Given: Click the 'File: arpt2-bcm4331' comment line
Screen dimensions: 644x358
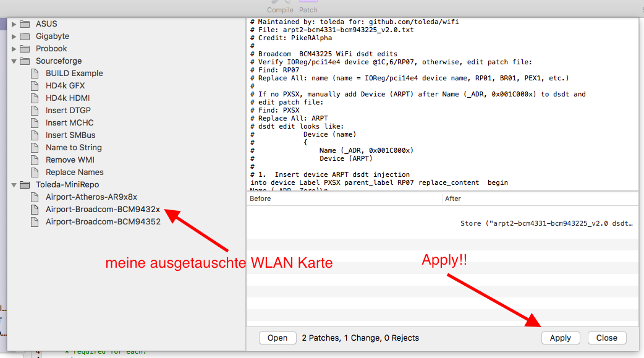Looking at the screenshot, I should [x=333, y=30].
